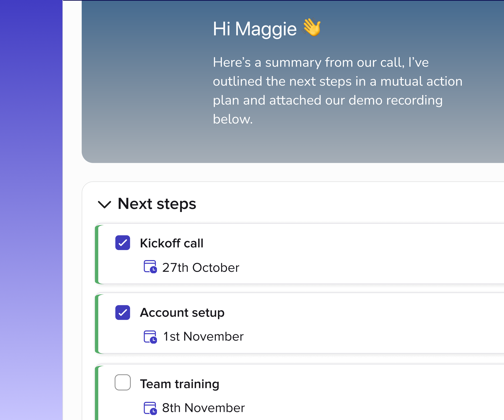Image resolution: width=504 pixels, height=420 pixels.
Task: Click calendar icon beside 27th October
Action: click(x=150, y=267)
